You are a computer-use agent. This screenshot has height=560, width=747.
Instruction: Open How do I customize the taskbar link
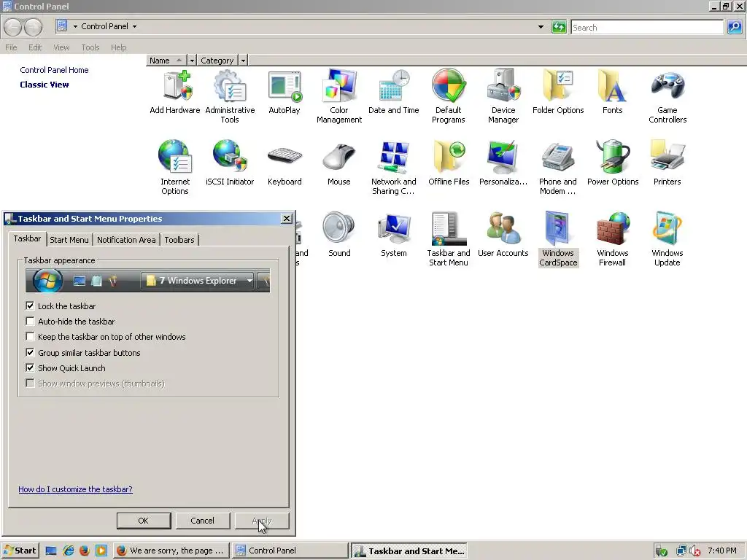75,489
